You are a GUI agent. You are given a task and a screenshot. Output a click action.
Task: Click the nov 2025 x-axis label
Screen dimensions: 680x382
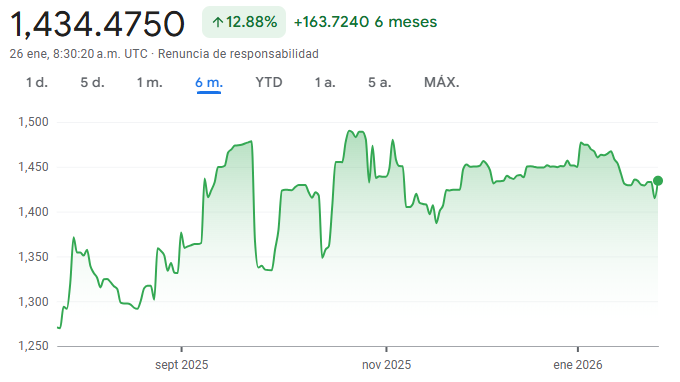pyautogui.click(x=386, y=365)
